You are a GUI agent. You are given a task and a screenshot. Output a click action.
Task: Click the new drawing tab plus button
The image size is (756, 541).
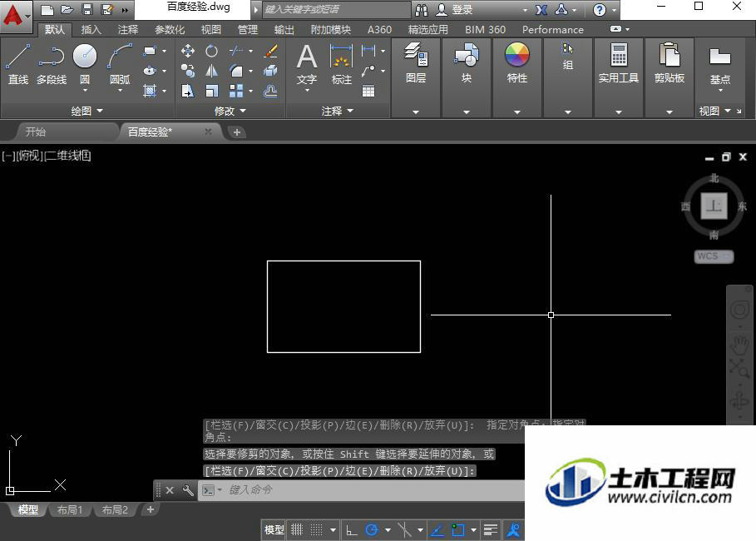(237, 132)
